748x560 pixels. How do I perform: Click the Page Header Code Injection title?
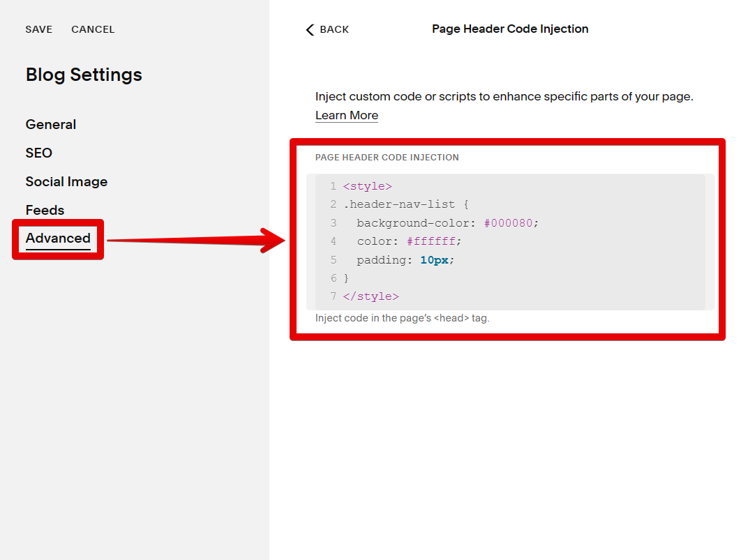510,29
